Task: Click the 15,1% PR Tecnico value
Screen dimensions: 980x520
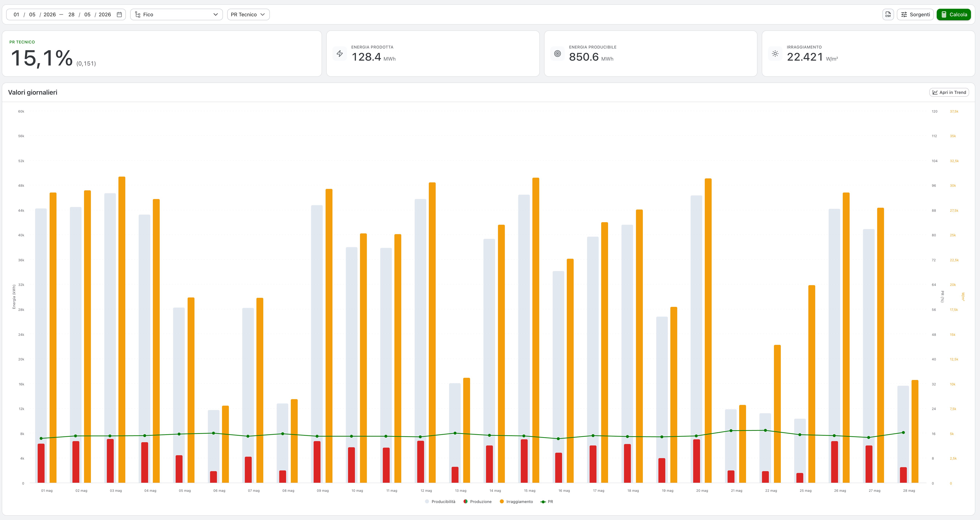Action: click(x=41, y=58)
